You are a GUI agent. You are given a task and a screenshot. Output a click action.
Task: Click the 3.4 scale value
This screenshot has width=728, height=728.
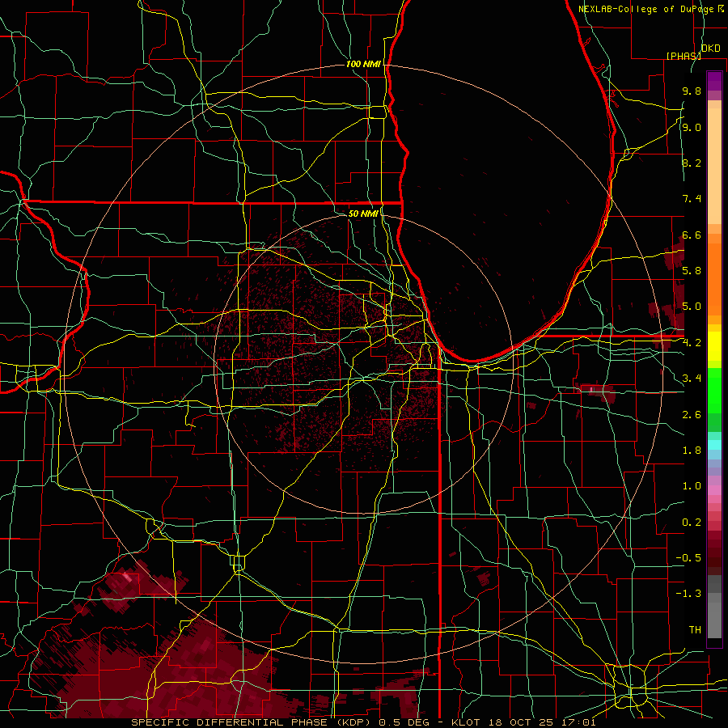(692, 379)
